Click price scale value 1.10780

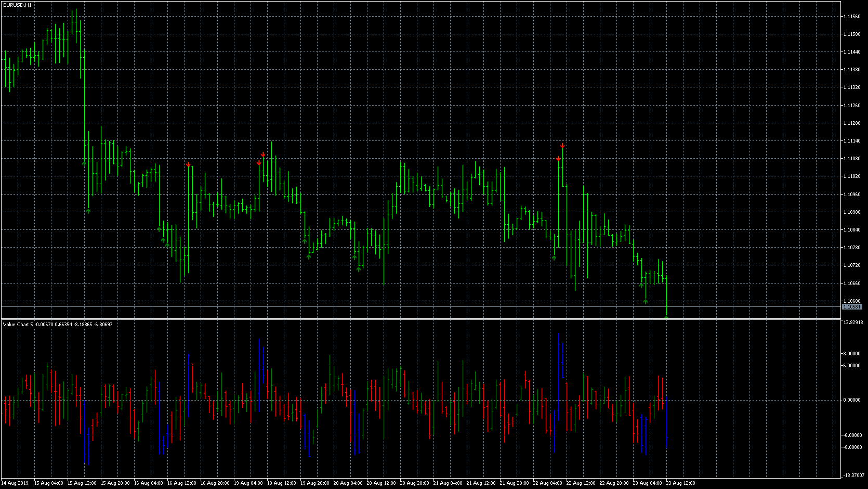852,248
